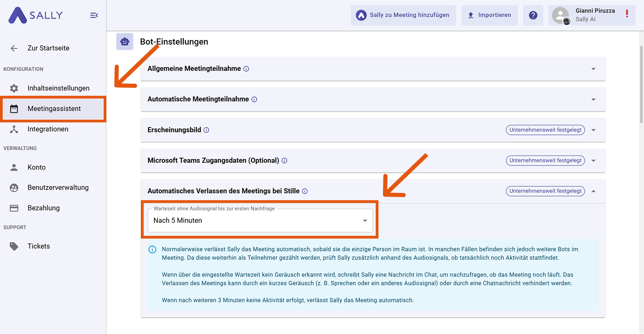
Task: Go to Integrationen in the sidebar
Action: (48, 129)
